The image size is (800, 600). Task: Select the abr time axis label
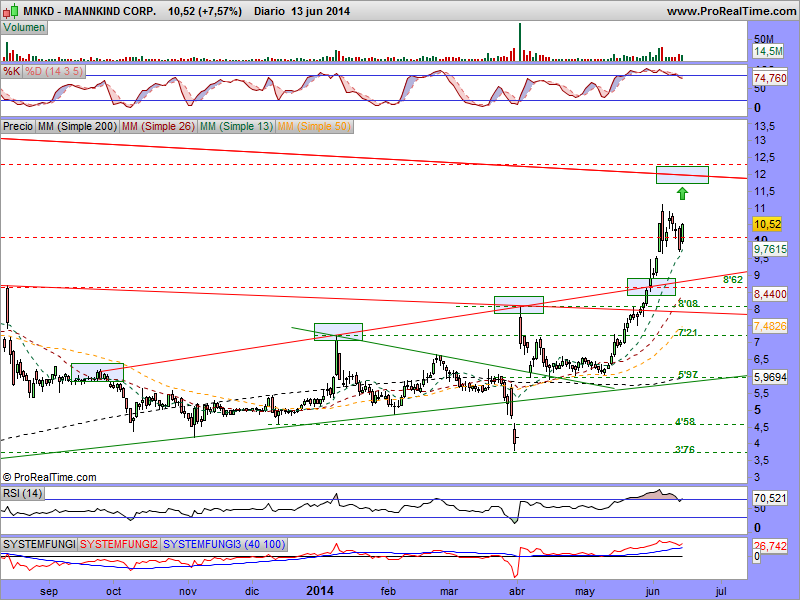point(517,591)
